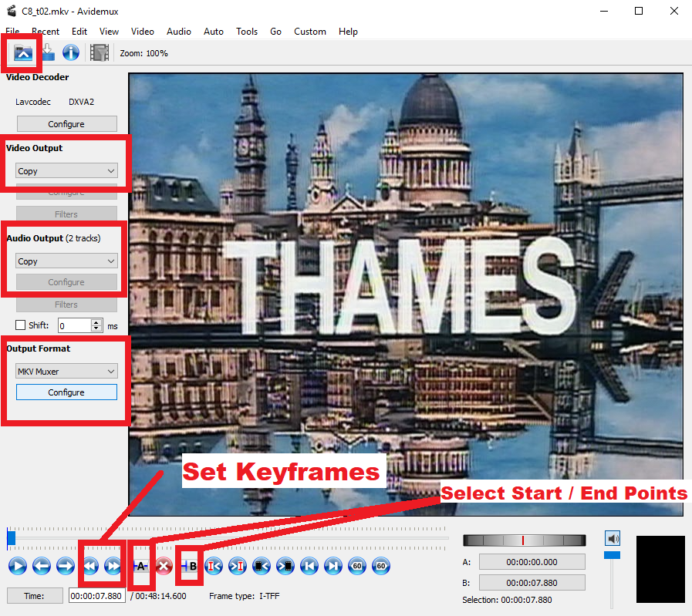Click the Save Video toolbar icon

(x=48, y=52)
